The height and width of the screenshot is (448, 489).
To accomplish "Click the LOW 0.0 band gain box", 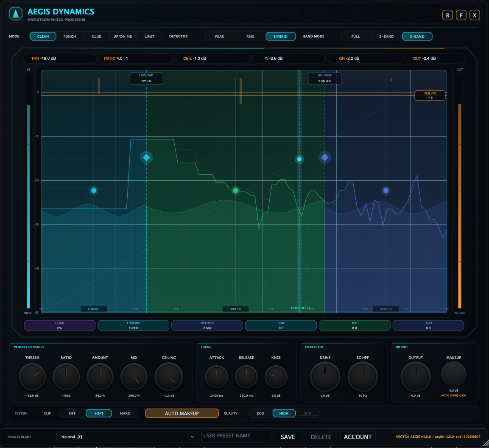I will 281,325.
